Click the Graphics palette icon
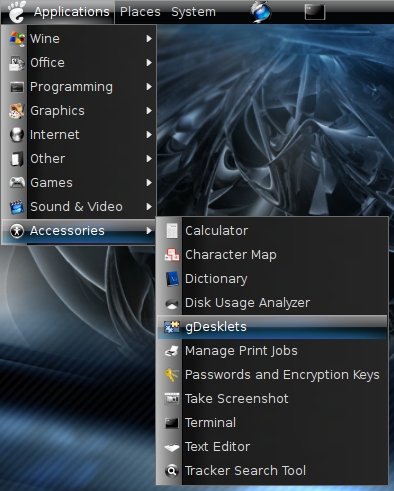This screenshot has height=491, width=394. coord(17,111)
